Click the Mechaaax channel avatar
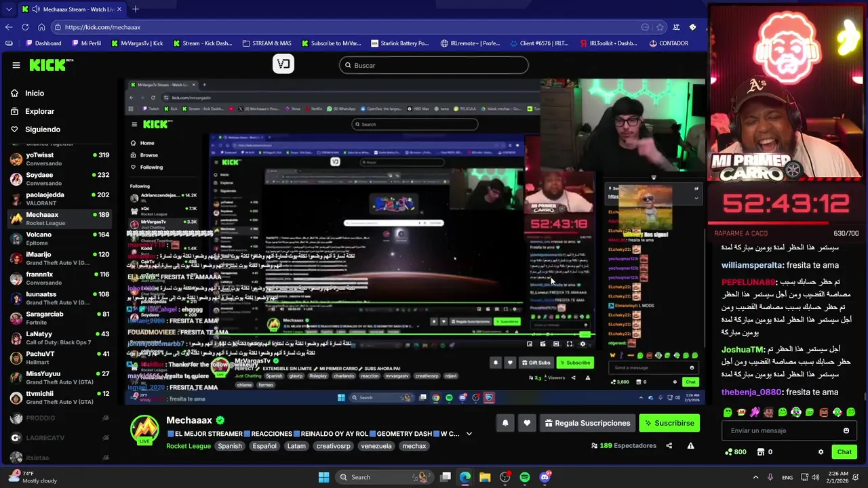 (144, 428)
